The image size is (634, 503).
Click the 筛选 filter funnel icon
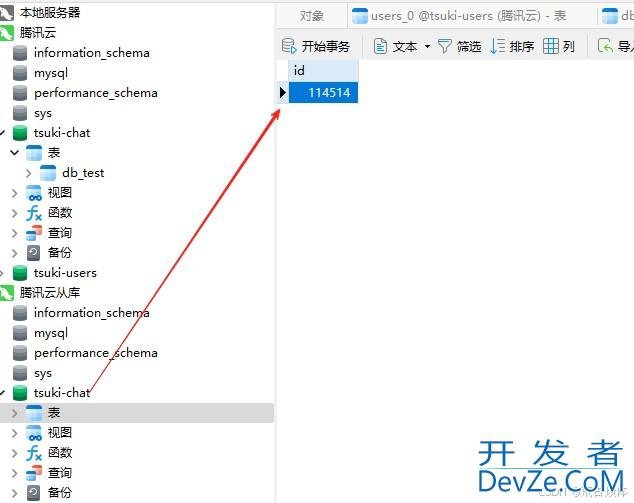[445, 46]
